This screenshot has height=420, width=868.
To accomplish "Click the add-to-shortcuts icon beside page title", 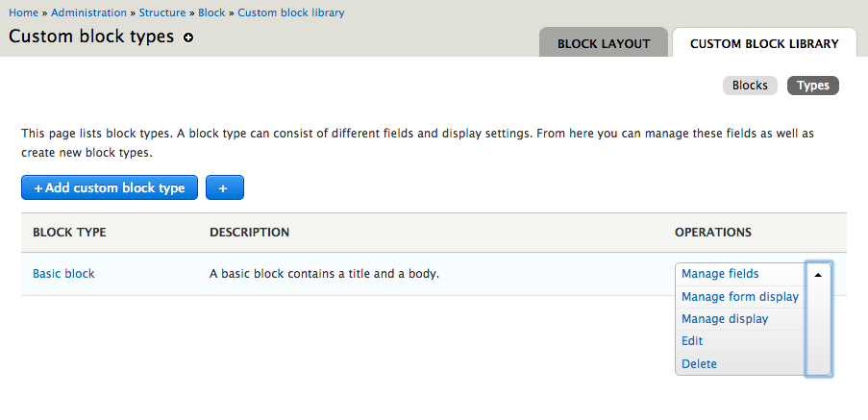I will (x=188, y=37).
